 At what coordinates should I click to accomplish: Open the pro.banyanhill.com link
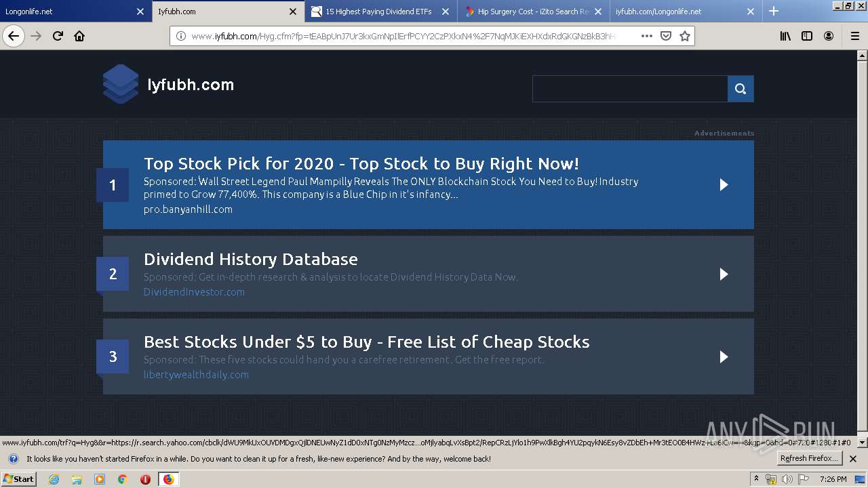(188, 209)
